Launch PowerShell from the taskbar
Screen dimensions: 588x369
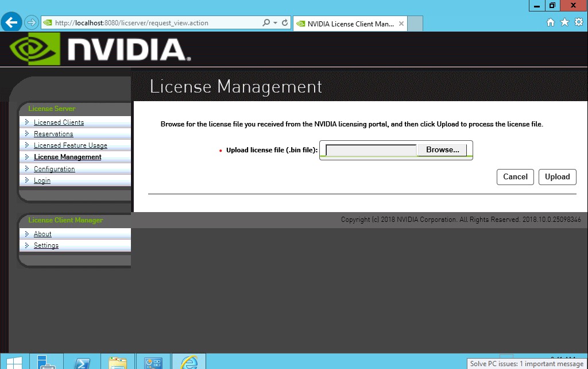tap(83, 362)
